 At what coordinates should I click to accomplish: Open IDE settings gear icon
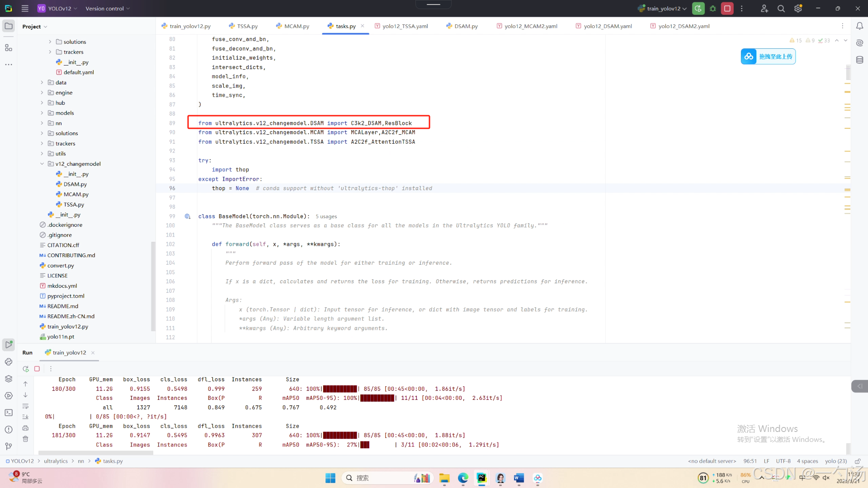(x=798, y=9)
